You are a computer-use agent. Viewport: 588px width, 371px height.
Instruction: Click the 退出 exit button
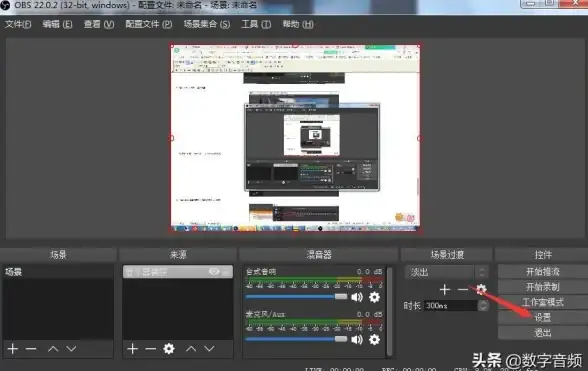[543, 333]
